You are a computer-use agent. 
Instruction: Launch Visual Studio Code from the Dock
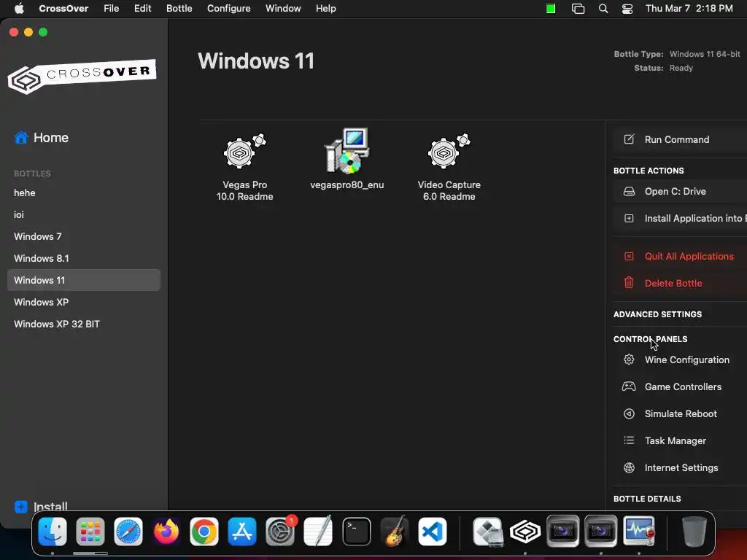click(433, 532)
